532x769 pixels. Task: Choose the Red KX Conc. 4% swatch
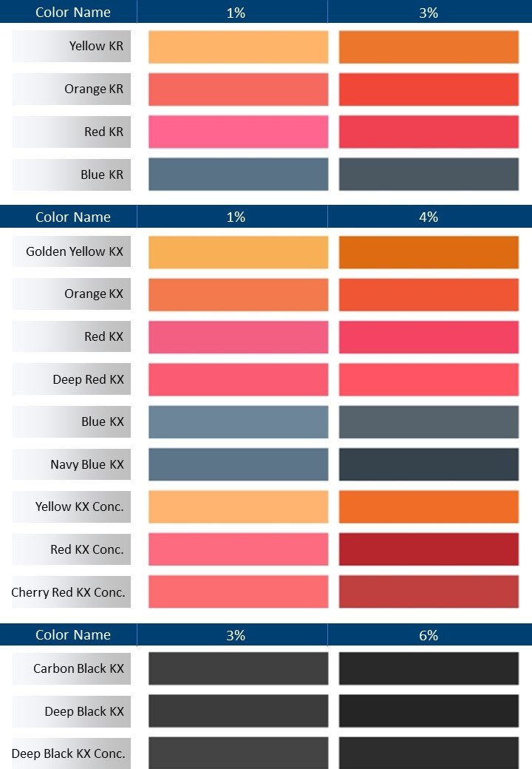[429, 549]
